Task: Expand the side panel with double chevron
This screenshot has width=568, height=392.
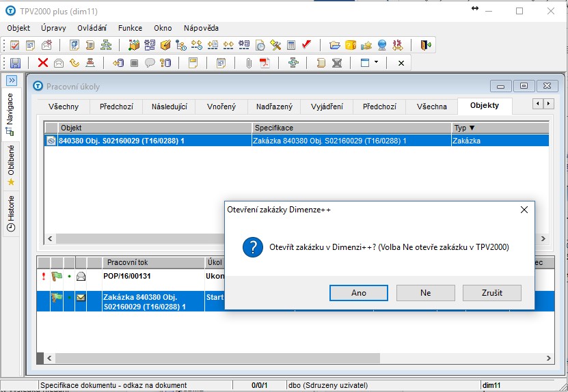Action: coord(12,80)
